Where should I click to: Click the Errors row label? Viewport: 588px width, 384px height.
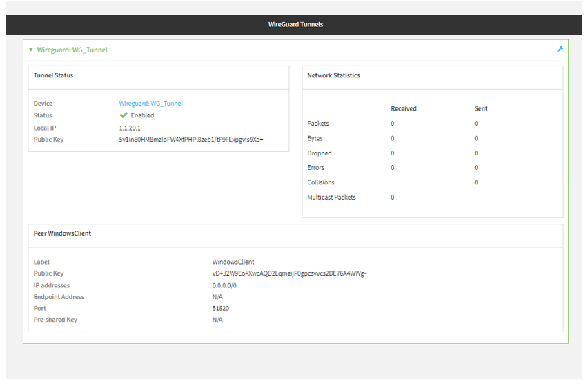tap(316, 167)
